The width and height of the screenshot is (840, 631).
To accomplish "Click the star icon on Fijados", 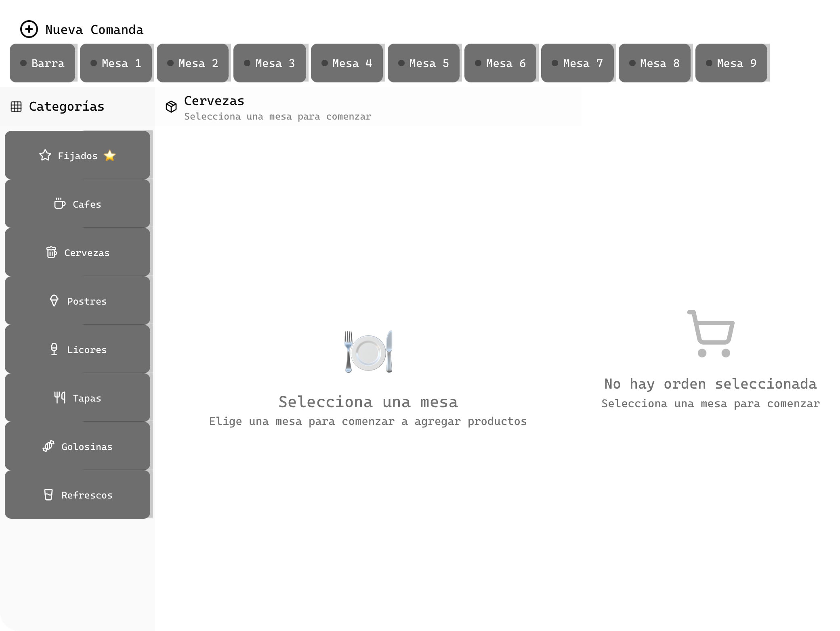I will coord(45,156).
